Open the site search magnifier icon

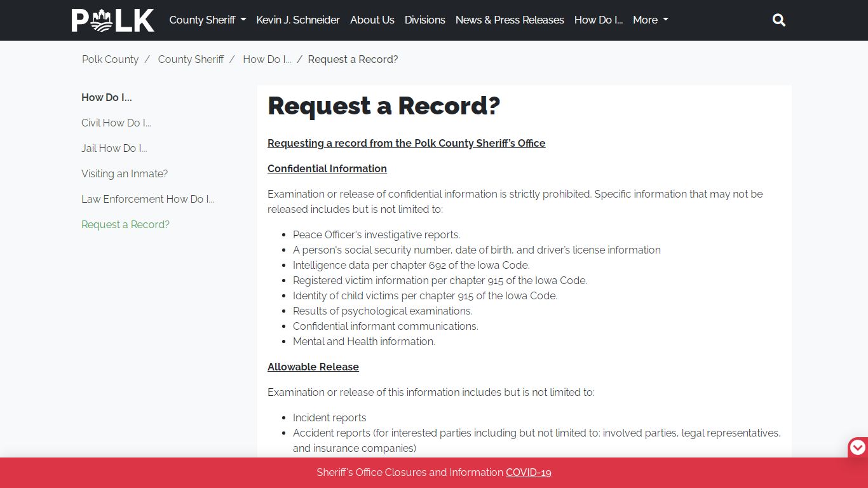779,20
